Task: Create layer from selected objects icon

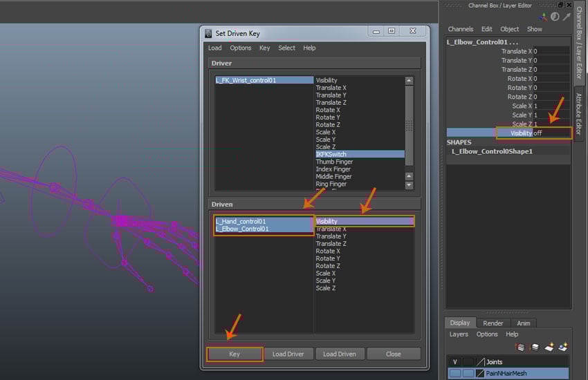Action: [562, 347]
